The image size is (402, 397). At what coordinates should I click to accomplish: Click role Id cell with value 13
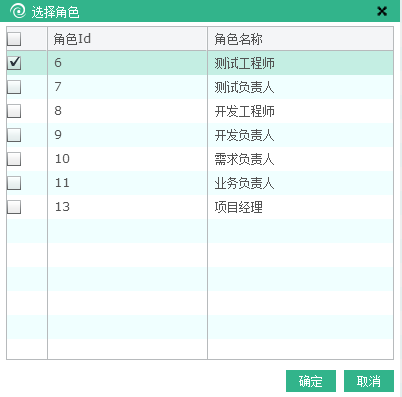(127, 207)
